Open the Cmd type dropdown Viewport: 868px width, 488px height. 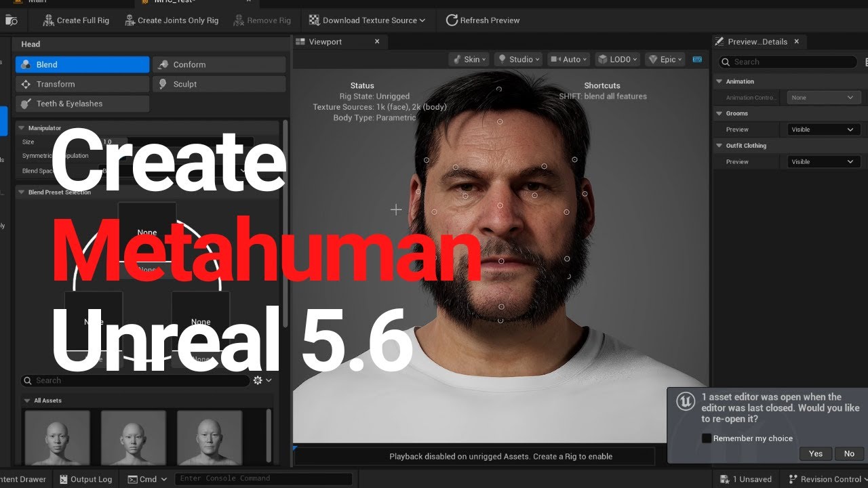pos(148,479)
